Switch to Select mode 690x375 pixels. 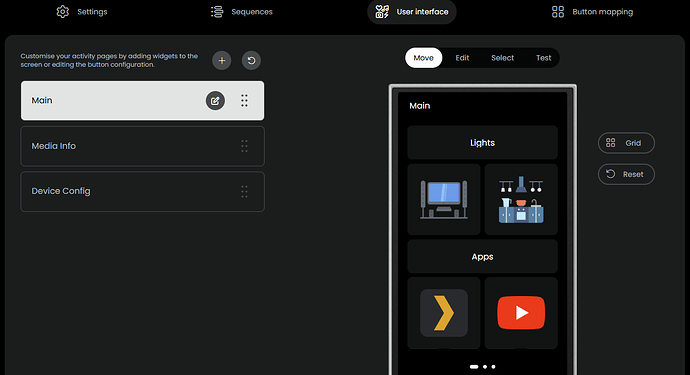pyautogui.click(x=503, y=58)
